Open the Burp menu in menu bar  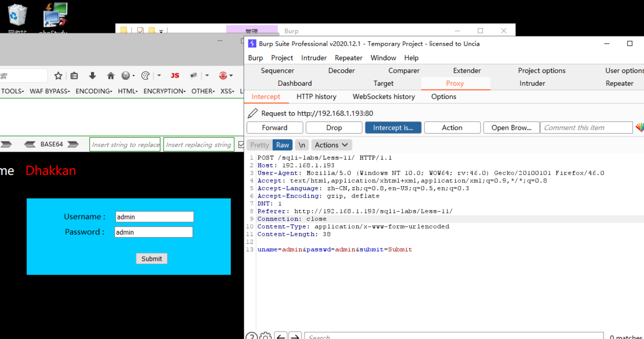tap(255, 58)
